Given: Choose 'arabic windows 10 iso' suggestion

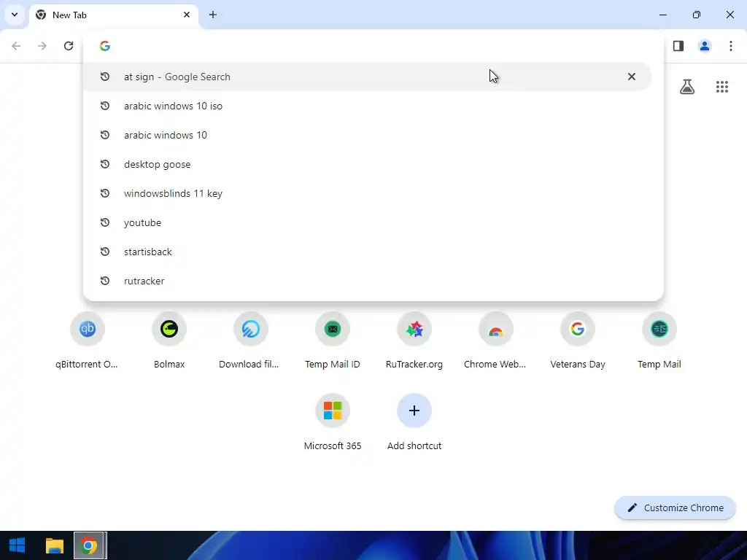Looking at the screenshot, I should pos(367,106).
